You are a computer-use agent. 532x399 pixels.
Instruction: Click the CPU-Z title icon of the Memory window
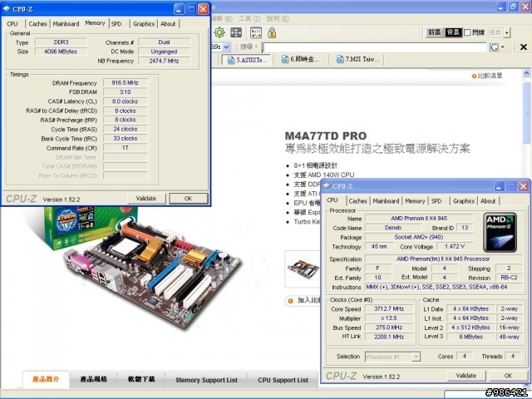(7, 9)
